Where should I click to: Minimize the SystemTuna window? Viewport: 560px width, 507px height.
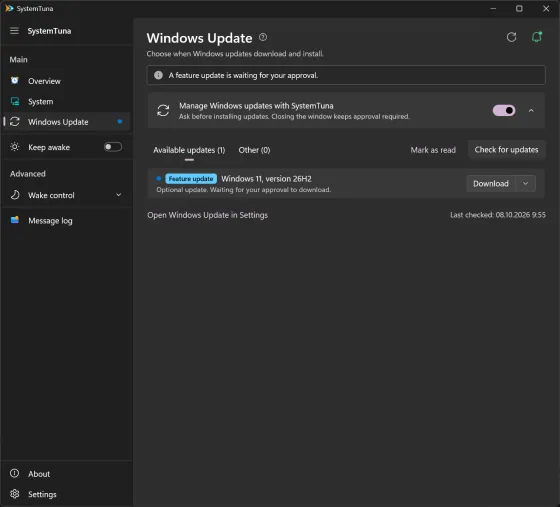[x=493, y=8]
